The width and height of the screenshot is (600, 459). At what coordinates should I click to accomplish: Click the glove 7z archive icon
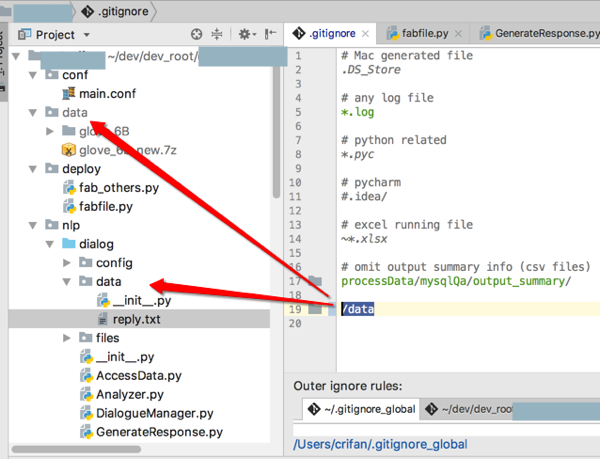click(x=68, y=150)
